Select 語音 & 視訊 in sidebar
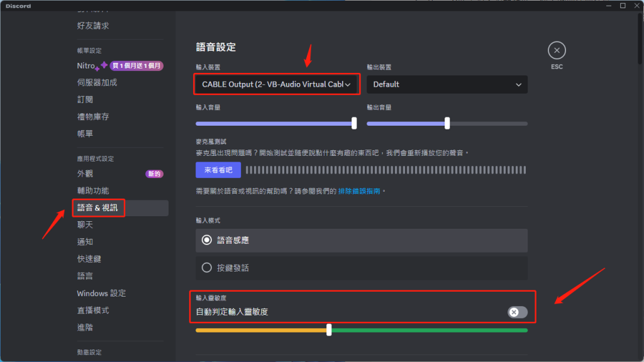Viewport: 644px width, 362px height. pos(120,208)
